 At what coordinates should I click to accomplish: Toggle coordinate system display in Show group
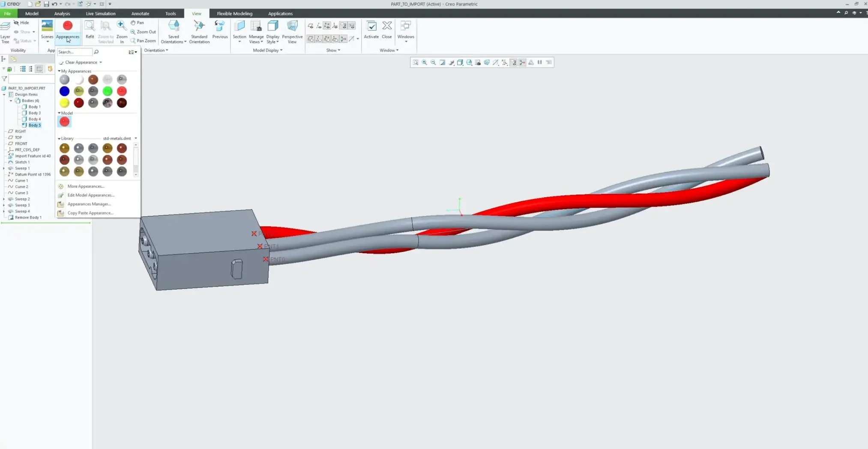pos(335,26)
